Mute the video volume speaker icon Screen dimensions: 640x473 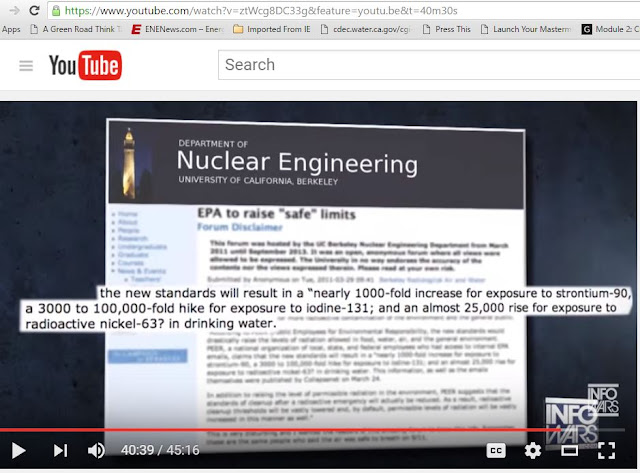(96, 451)
